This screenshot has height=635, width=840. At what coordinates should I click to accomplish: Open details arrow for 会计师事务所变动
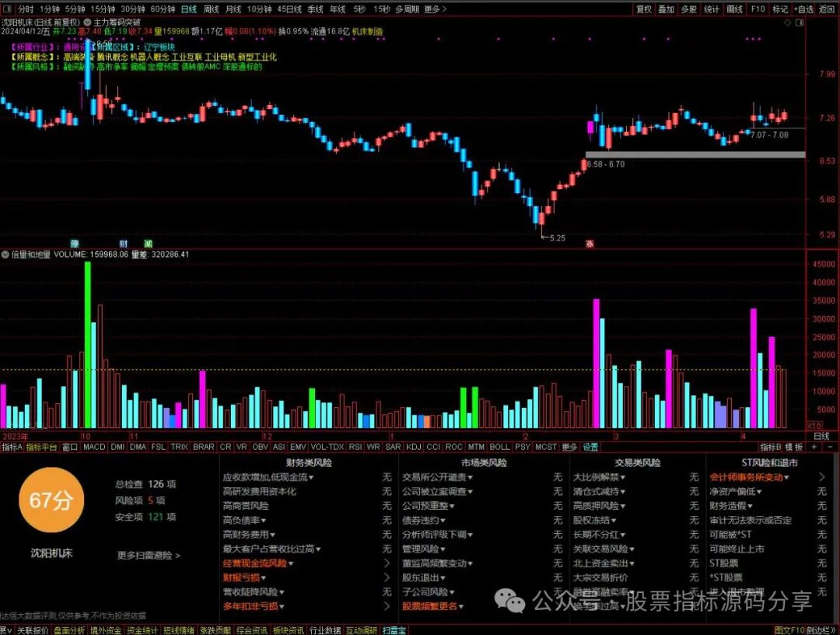[x=822, y=476]
